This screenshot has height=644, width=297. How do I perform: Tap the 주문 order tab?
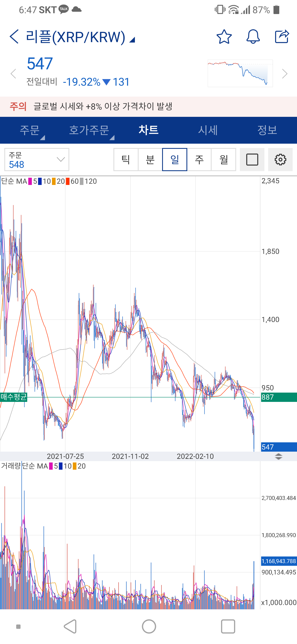30,130
